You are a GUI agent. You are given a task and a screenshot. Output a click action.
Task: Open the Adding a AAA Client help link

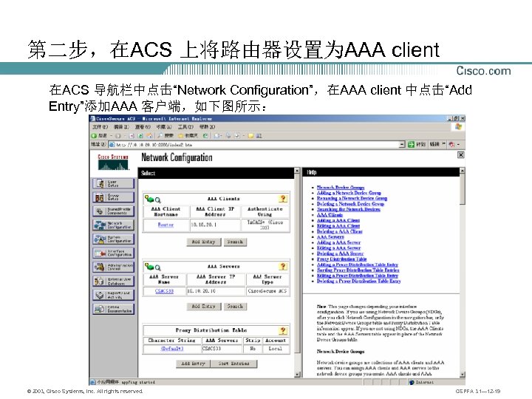click(x=338, y=220)
